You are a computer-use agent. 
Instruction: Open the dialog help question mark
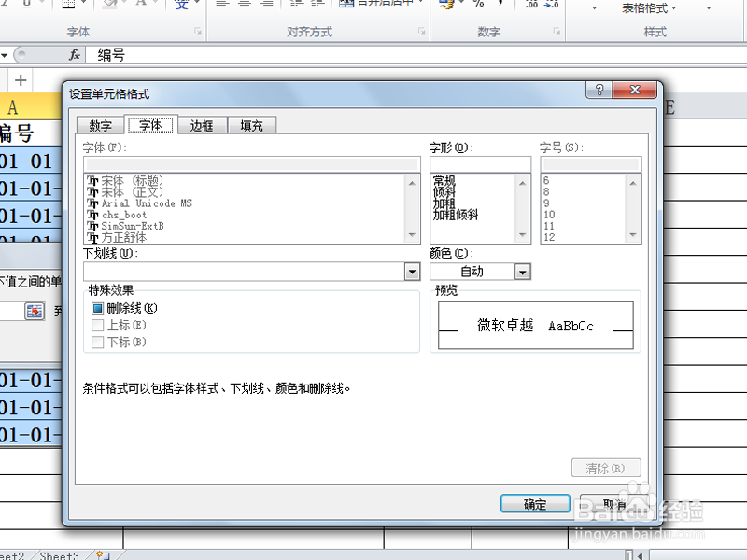coord(599,90)
